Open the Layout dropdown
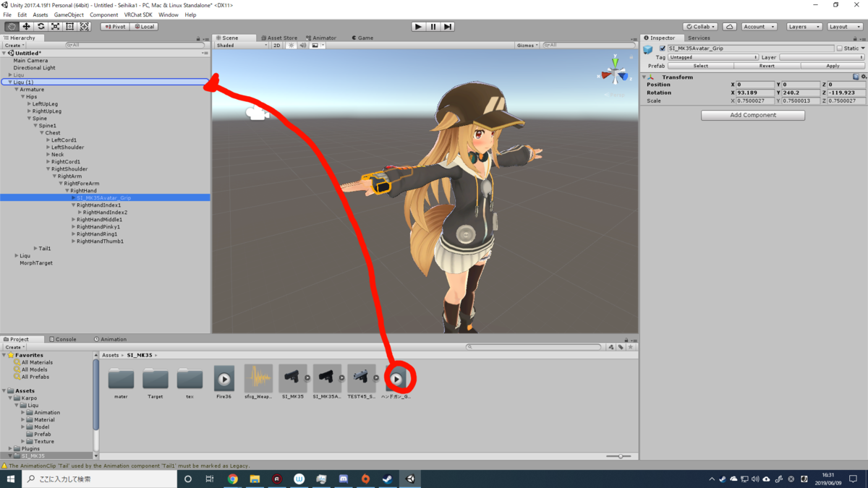Image resolution: width=868 pixels, height=488 pixels. pyautogui.click(x=845, y=27)
